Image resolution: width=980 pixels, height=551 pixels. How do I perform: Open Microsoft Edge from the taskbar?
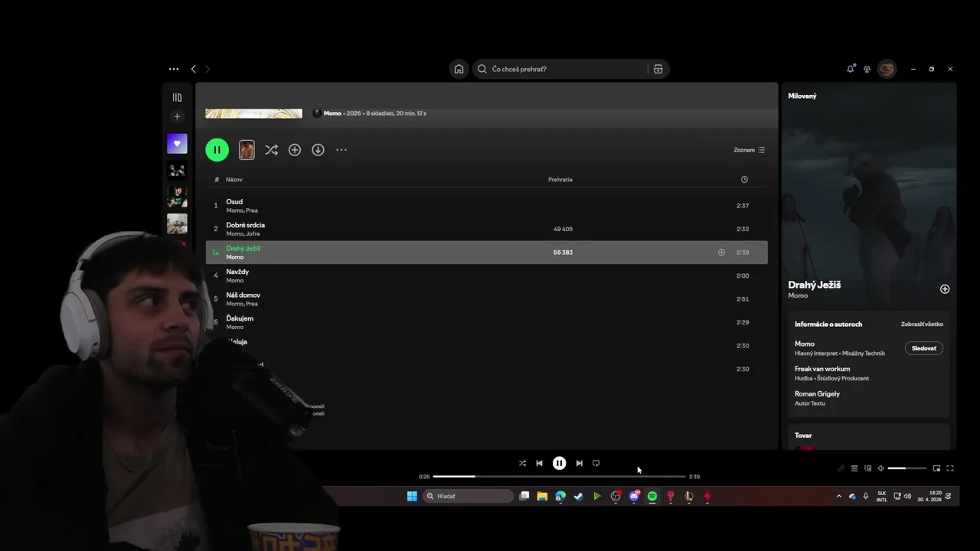(560, 496)
